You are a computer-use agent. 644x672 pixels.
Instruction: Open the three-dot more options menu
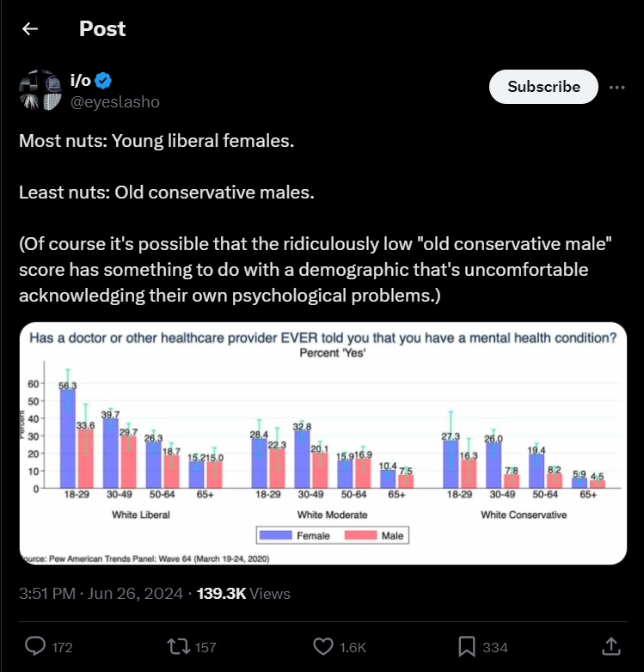(616, 87)
